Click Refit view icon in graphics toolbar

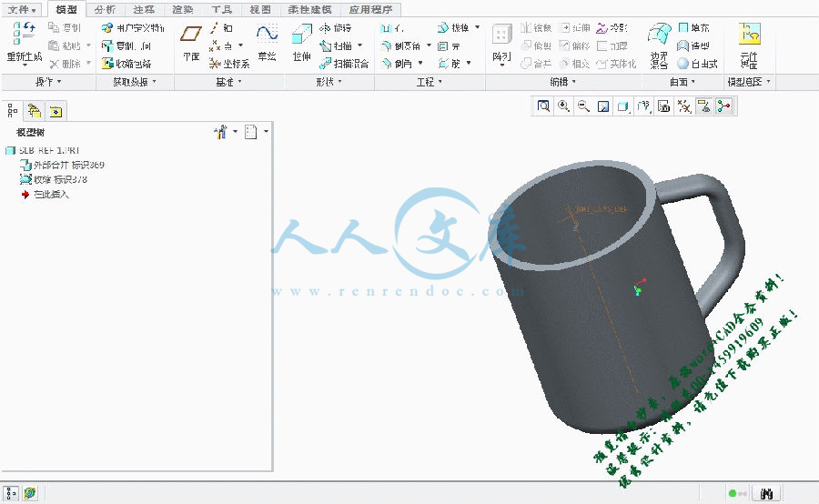pyautogui.click(x=543, y=106)
